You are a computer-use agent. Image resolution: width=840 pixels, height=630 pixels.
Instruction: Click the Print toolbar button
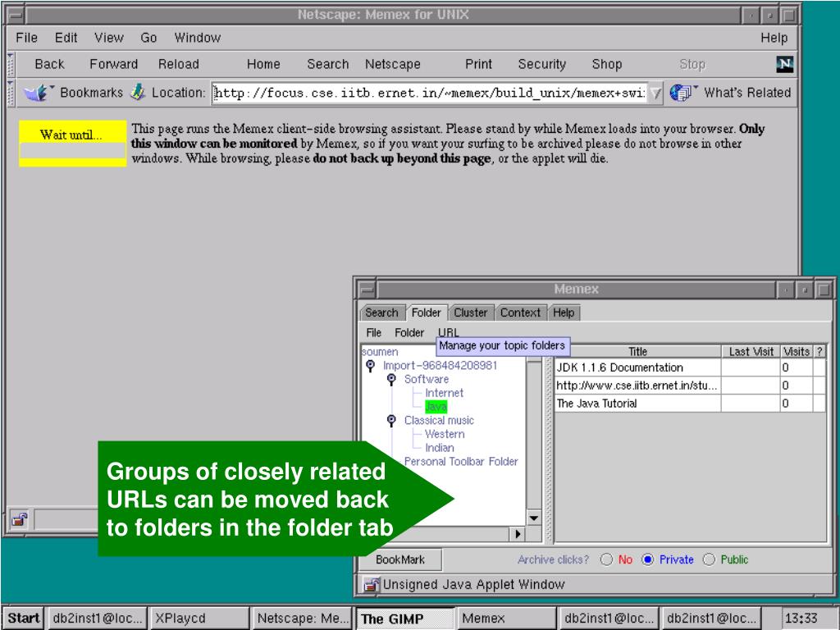478,64
